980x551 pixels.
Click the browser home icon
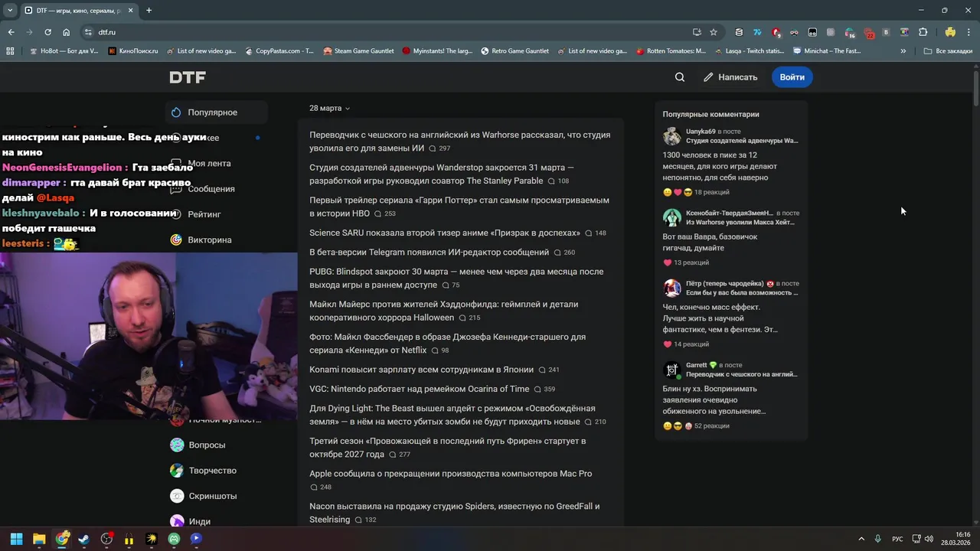coord(66,32)
